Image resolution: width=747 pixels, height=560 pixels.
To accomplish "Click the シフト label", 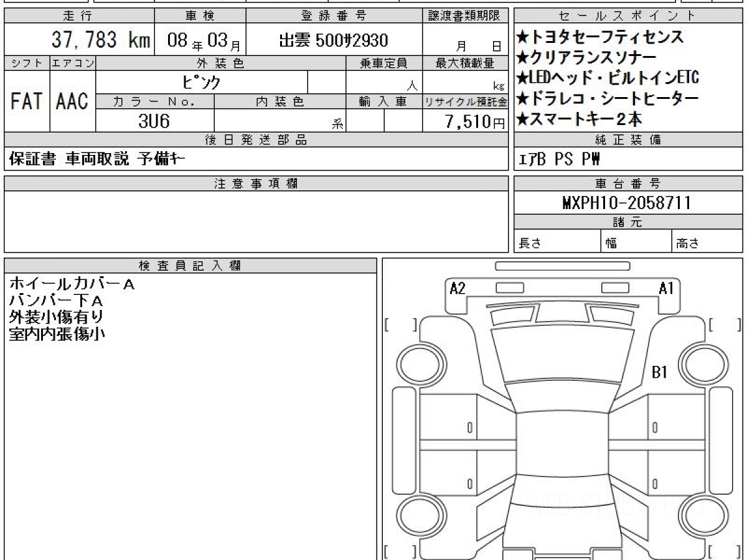I will pos(27,63).
